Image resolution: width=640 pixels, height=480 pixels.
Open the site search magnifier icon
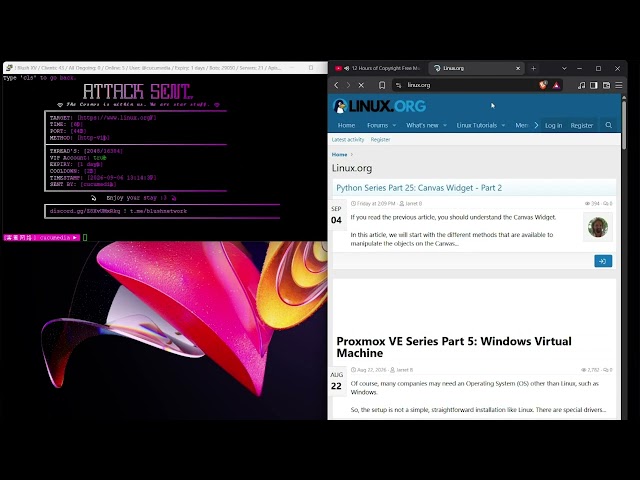tap(609, 125)
